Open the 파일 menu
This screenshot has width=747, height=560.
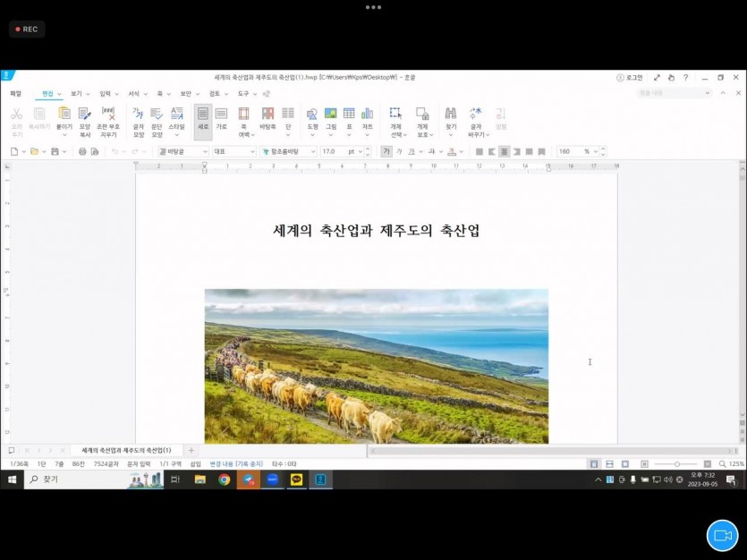point(16,93)
